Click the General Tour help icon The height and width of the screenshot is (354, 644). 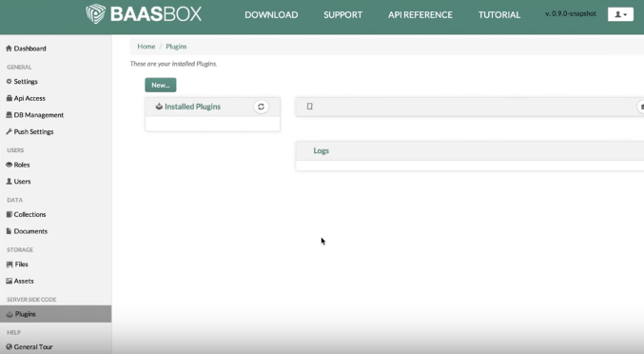click(9, 347)
